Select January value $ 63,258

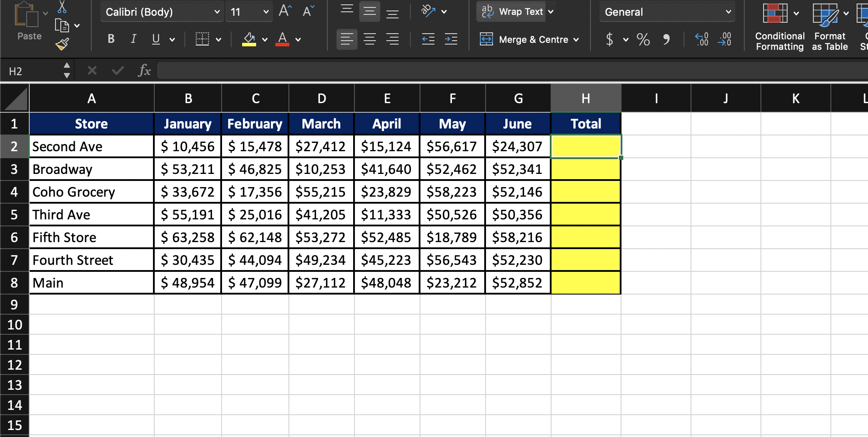point(188,237)
